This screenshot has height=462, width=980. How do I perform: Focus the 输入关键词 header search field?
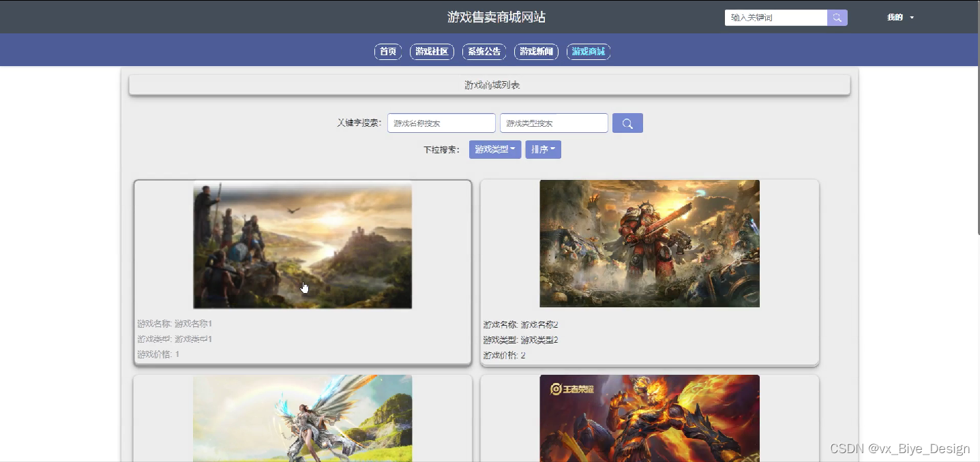tap(776, 18)
